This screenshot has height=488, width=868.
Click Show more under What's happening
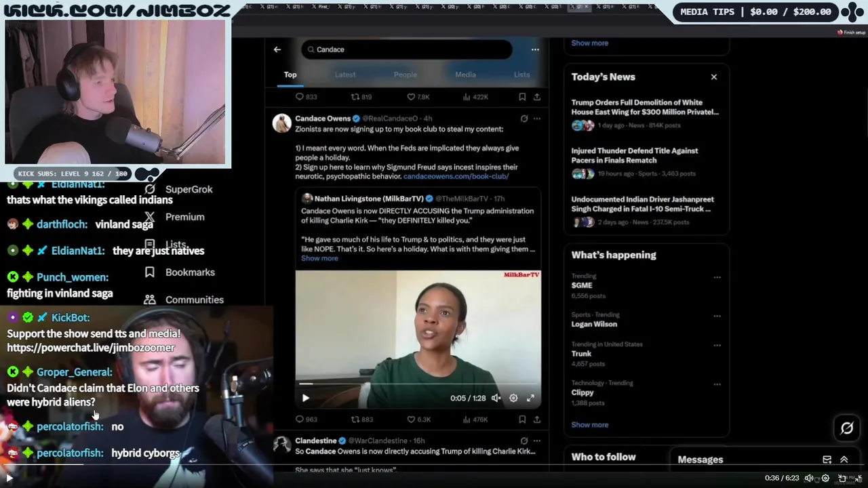(590, 425)
